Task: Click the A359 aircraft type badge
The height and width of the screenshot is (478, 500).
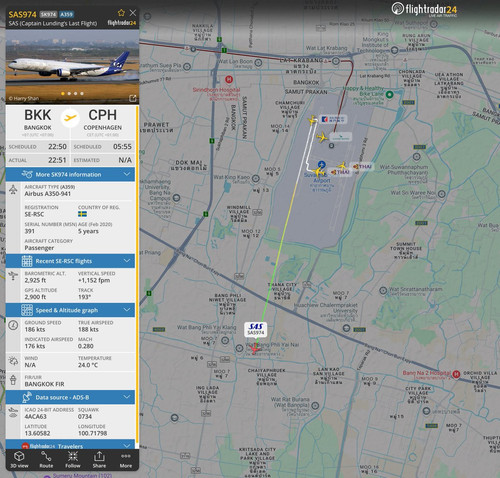Action: pyautogui.click(x=67, y=14)
